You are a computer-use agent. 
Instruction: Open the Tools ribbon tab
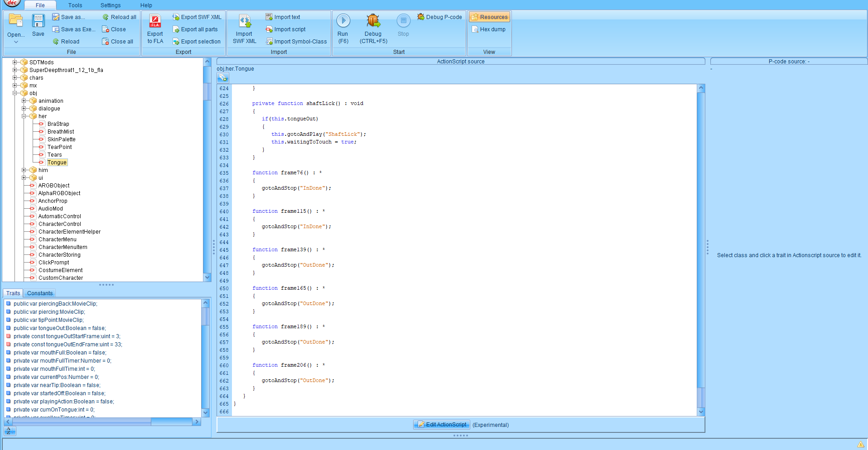(x=75, y=5)
